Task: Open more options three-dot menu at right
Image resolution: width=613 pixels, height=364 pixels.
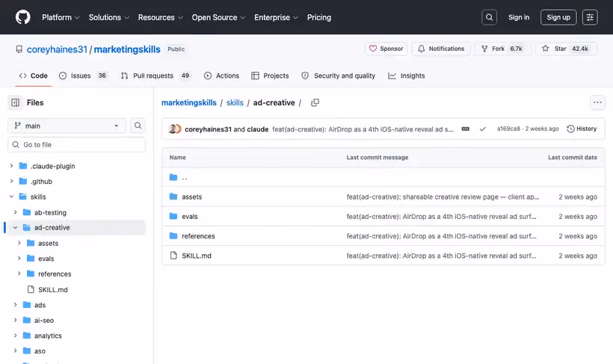Action: pos(597,102)
